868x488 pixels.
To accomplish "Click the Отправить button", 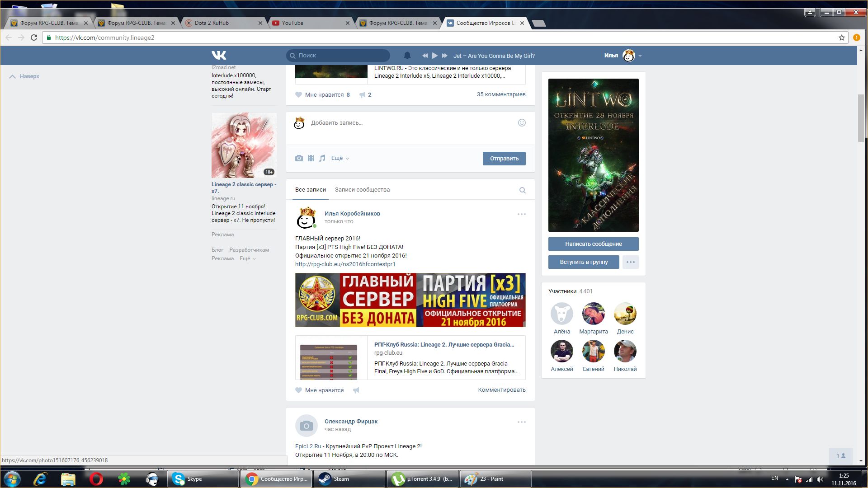I will 504,159.
